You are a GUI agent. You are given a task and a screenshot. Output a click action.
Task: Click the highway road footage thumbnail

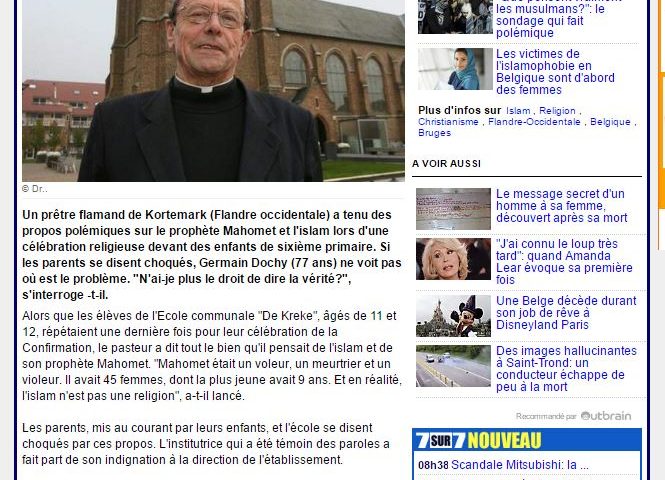tap(453, 366)
